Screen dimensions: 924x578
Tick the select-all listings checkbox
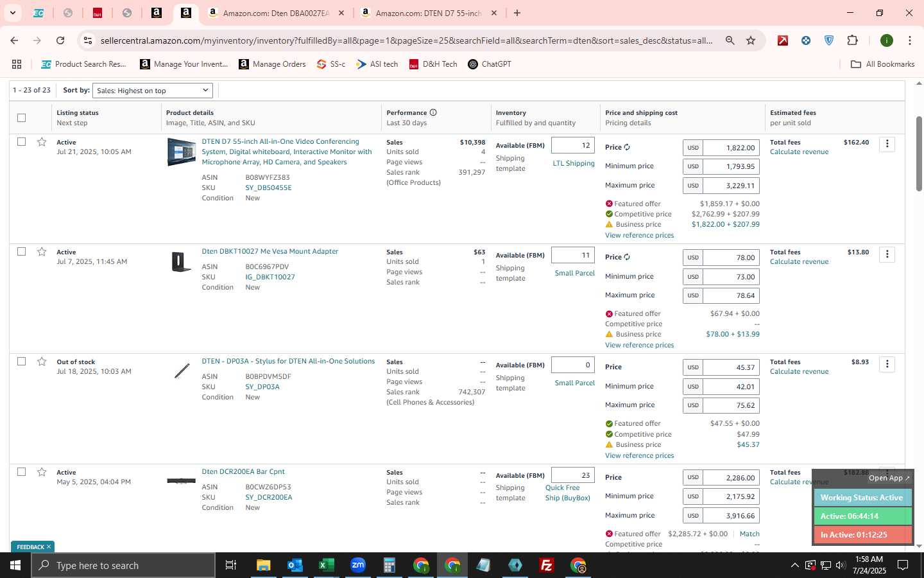pos(21,118)
